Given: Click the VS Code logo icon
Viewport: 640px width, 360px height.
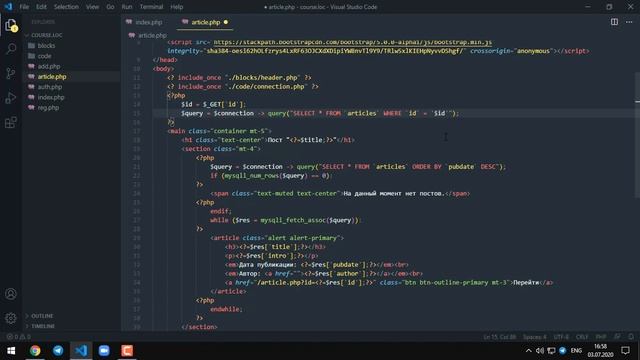Looking at the screenshot, I should pos(8,7).
